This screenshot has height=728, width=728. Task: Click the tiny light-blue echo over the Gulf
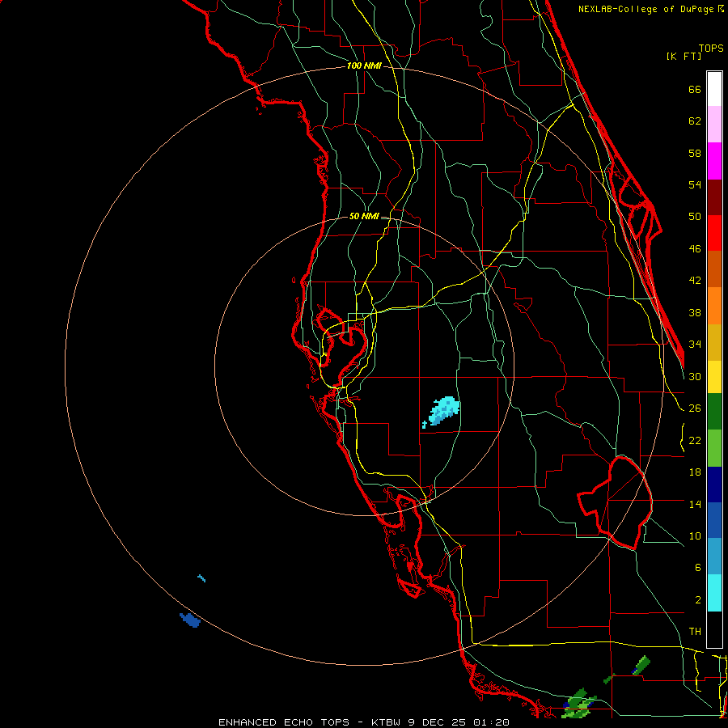coord(201,578)
